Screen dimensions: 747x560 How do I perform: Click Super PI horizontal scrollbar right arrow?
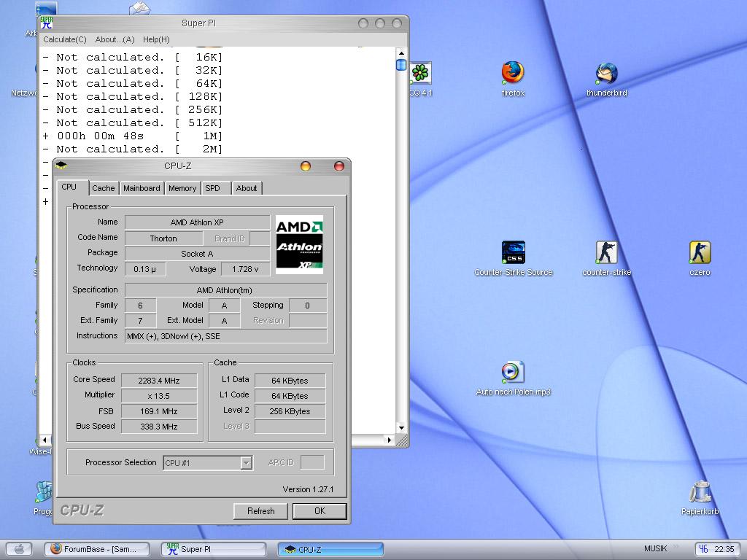[x=390, y=440]
